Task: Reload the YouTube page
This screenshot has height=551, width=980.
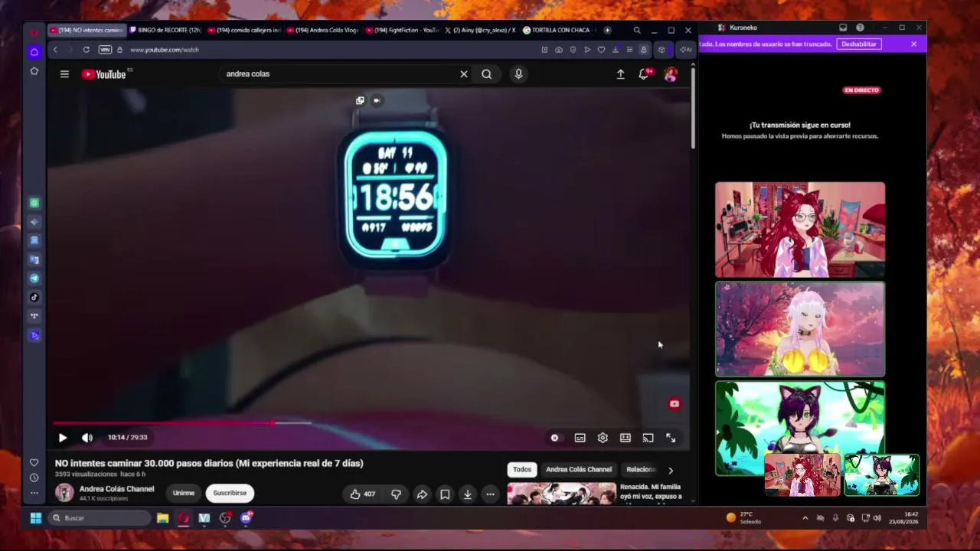Action: [86, 50]
